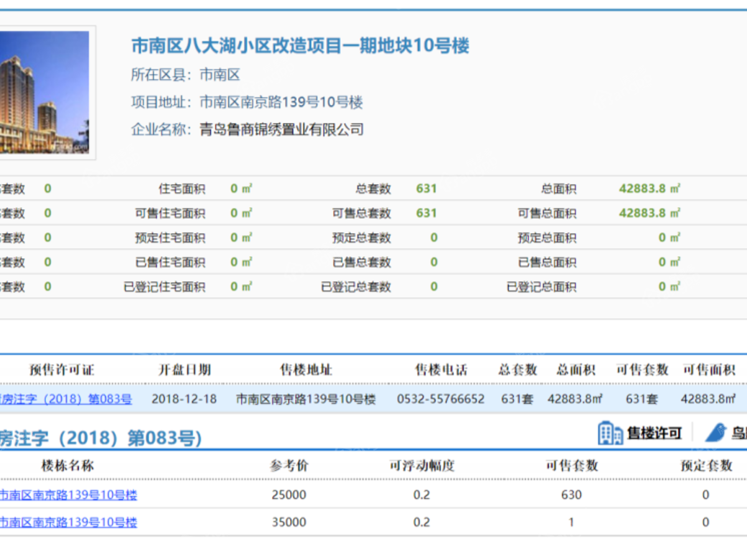Click the 住宅面积 value 0 ㎡
This screenshot has height=560, width=747.
[x=242, y=189]
